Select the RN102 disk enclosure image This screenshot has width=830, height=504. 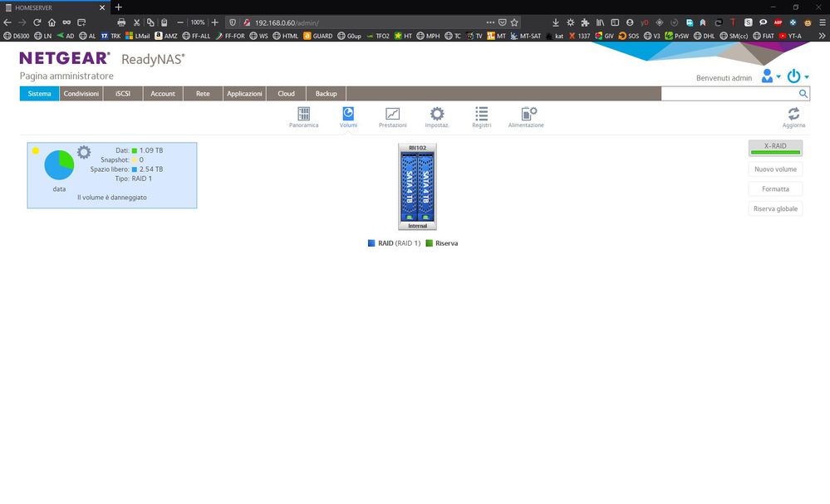point(417,187)
